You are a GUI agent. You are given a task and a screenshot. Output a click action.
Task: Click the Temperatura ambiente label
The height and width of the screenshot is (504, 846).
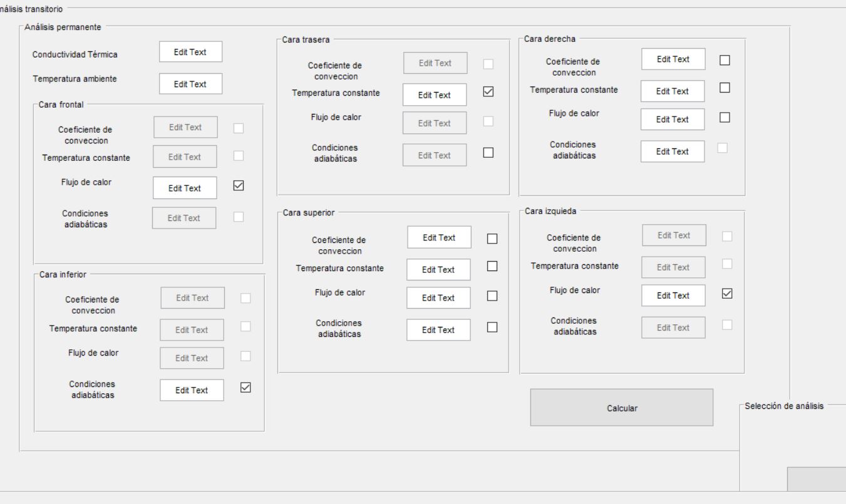tap(75, 79)
